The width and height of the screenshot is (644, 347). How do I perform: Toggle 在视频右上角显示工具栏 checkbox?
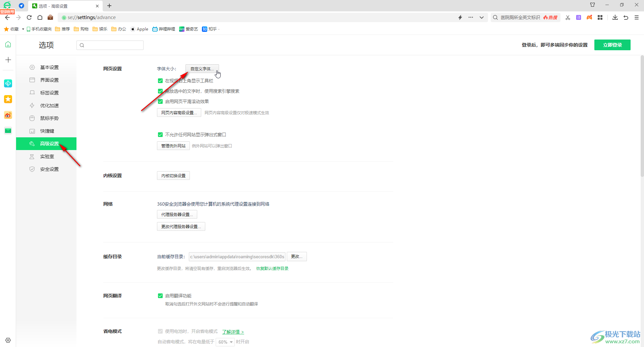tap(160, 81)
